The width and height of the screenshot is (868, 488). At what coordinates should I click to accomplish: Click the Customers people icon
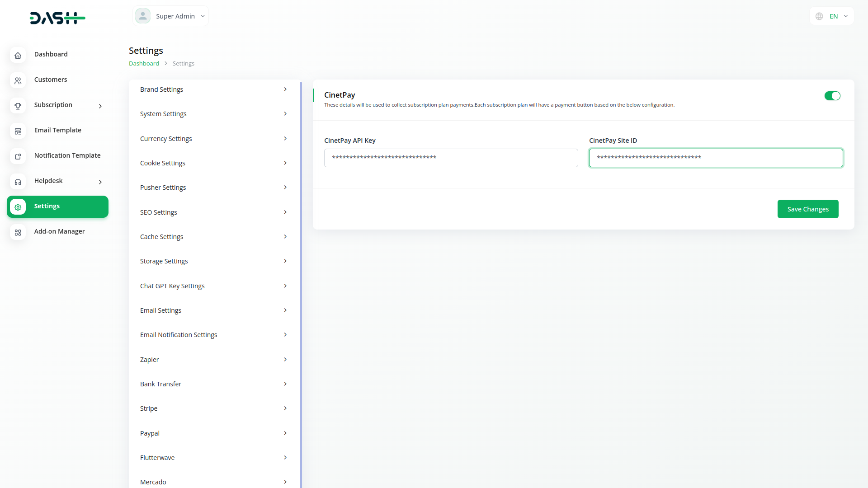18,80
